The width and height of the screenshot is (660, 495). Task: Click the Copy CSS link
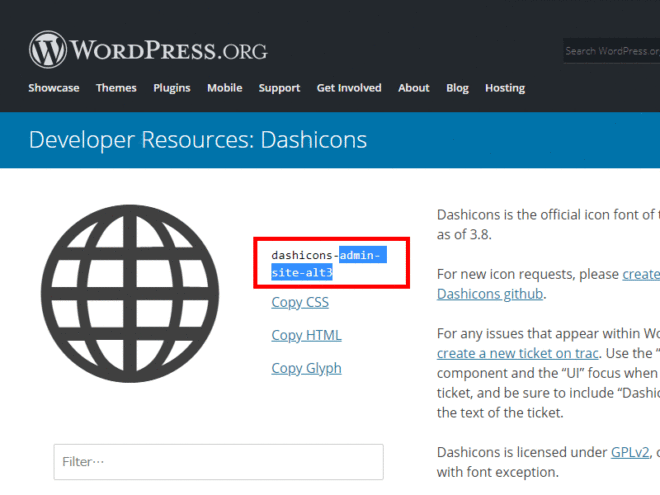300,302
